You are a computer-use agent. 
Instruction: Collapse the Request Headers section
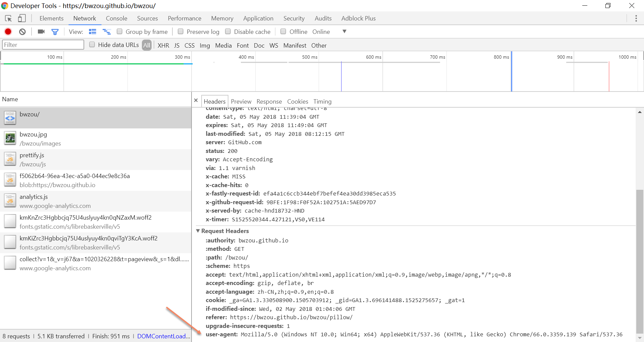pos(198,231)
